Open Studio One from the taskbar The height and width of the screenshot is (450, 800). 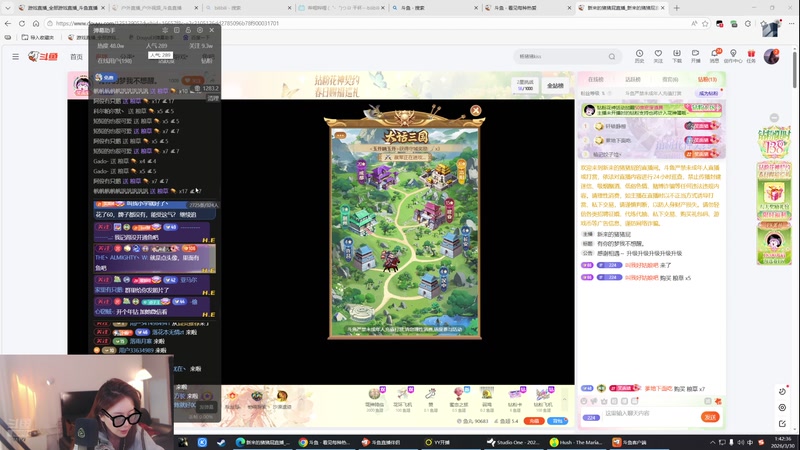point(513,442)
